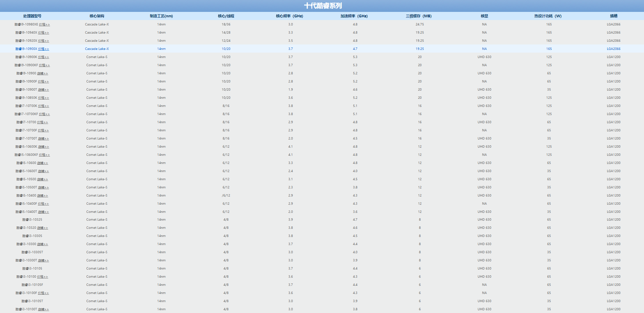Visit the 店铺>> link for 酷睿i5-10400

coord(42,196)
